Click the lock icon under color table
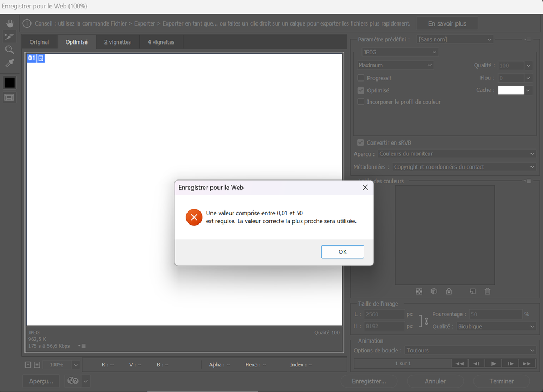Image resolution: width=543 pixels, height=392 pixels. point(449,291)
